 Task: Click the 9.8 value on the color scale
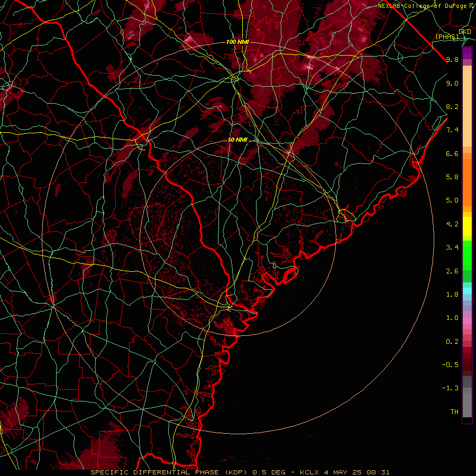click(452, 59)
